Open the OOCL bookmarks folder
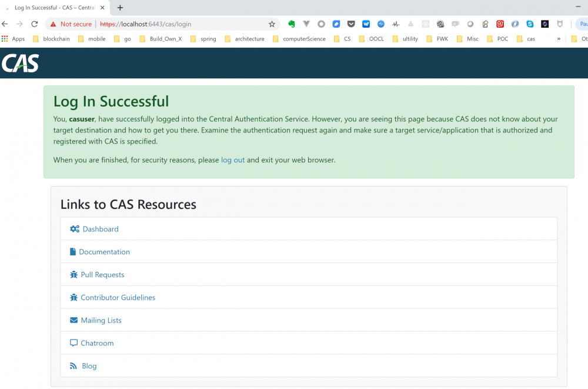Viewport: 588px width, 389px height. click(x=371, y=39)
